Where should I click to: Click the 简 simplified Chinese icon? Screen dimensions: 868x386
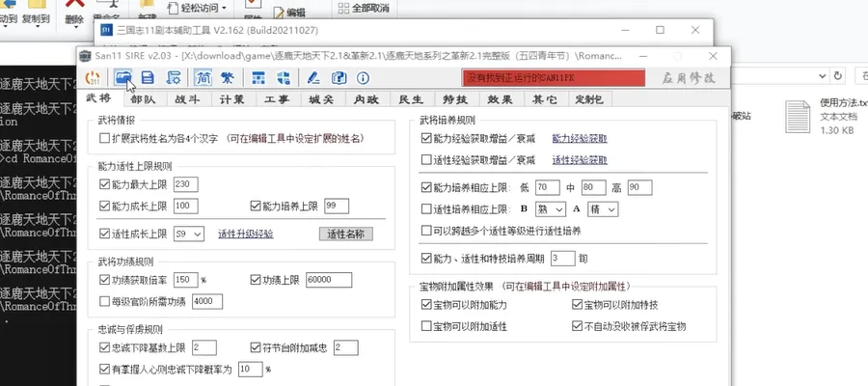203,77
